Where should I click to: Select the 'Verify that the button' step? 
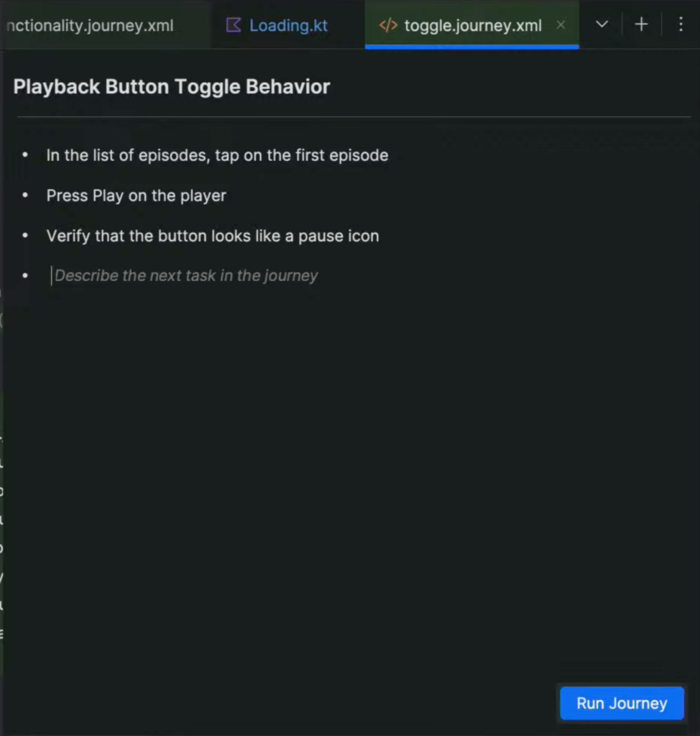[x=213, y=236]
